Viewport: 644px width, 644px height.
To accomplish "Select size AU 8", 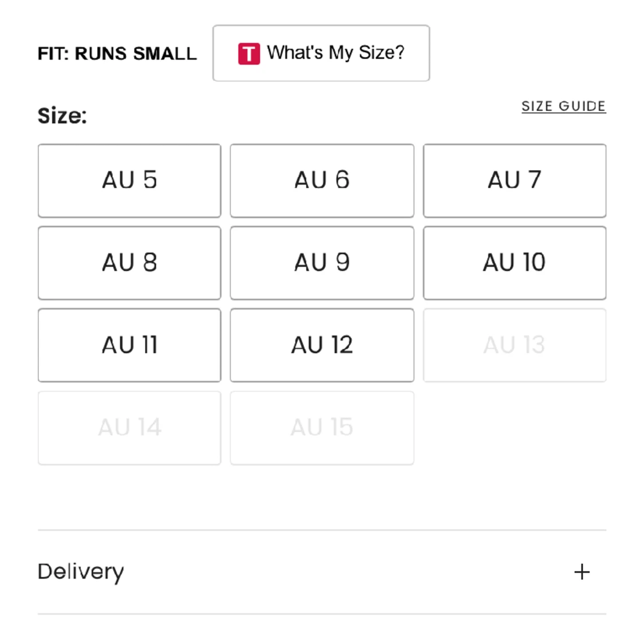I will pos(129,263).
